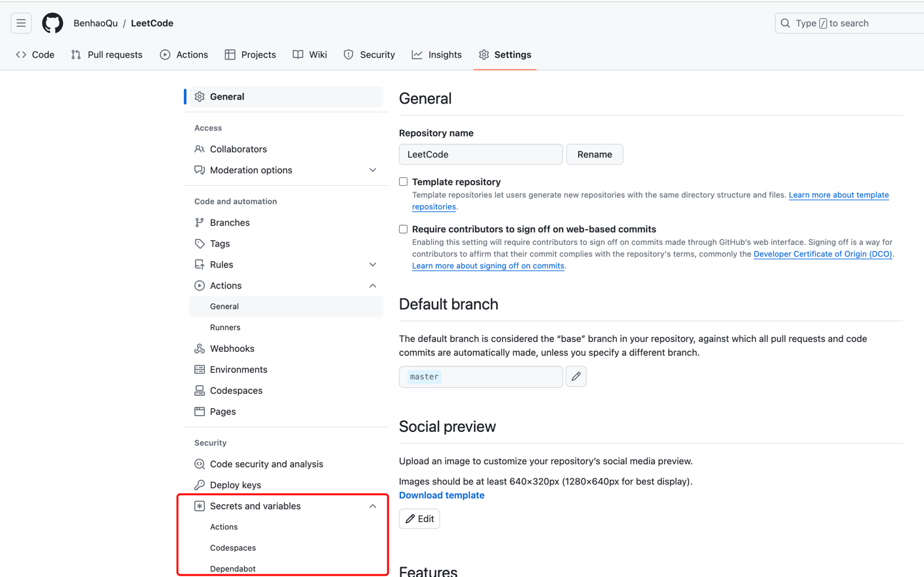Enable the Template repository checkbox
924x577 pixels.
(x=403, y=181)
